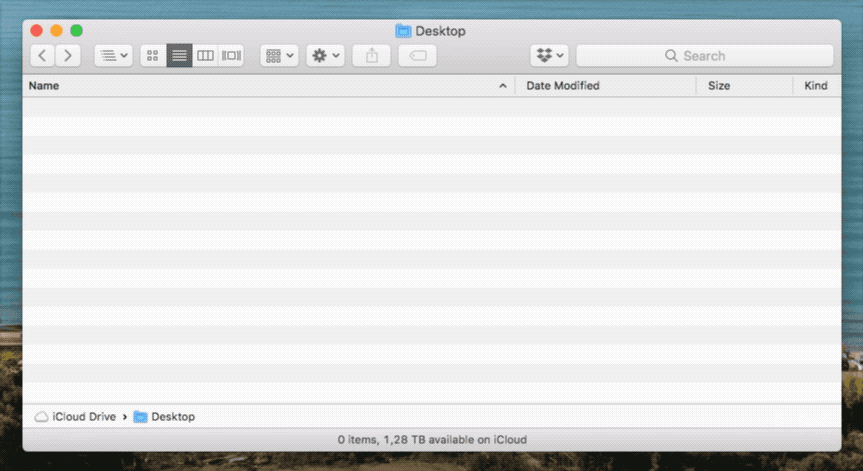
Task: Switch to column view
Action: coord(205,56)
